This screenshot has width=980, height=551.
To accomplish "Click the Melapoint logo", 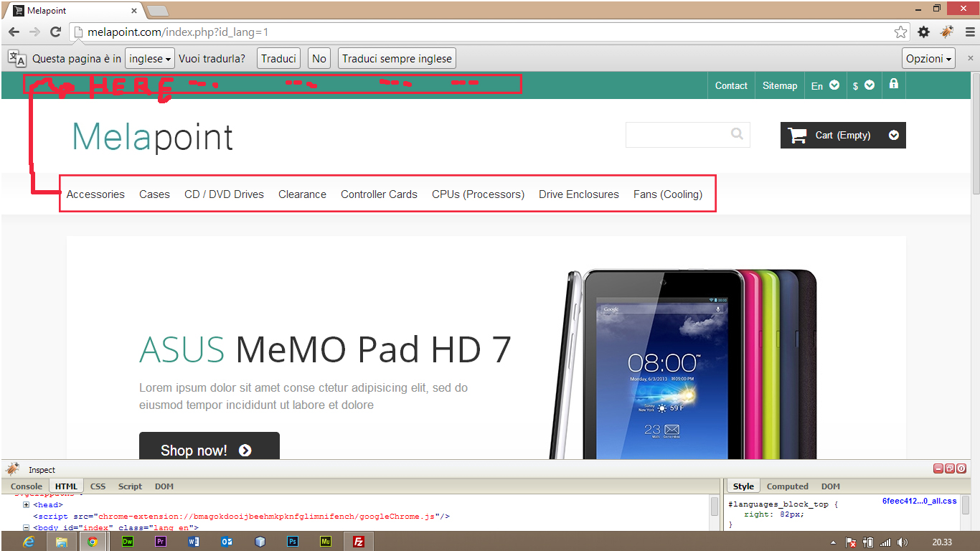I will point(153,136).
